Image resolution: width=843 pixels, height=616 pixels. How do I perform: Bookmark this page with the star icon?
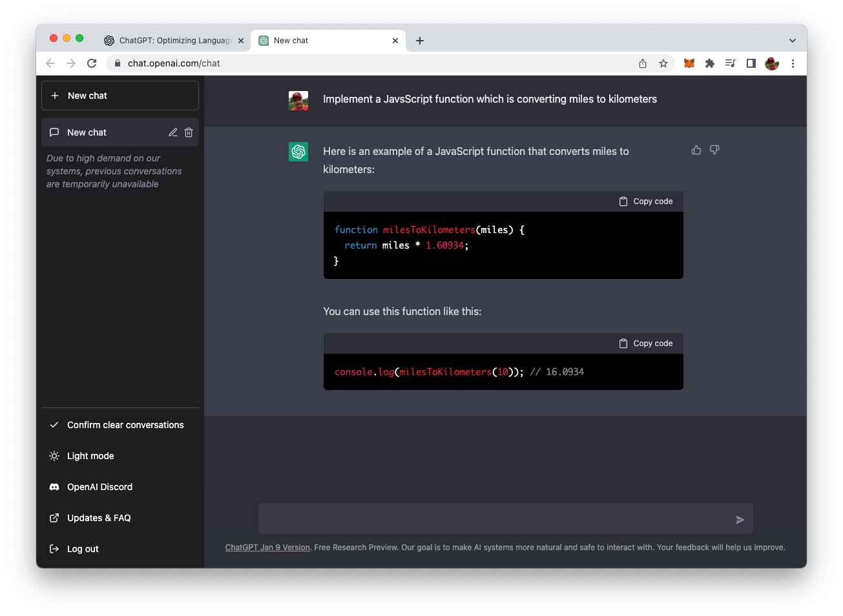coord(663,63)
